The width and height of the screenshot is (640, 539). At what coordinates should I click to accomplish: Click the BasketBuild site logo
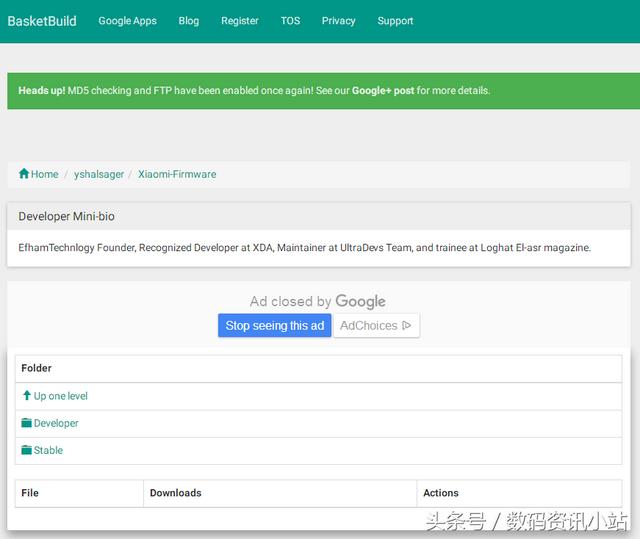[42, 21]
